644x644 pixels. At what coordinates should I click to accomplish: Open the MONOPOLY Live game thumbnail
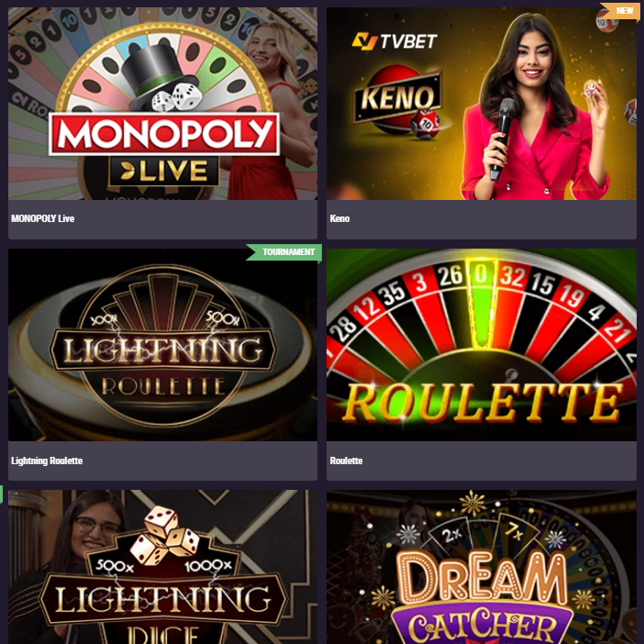162,104
